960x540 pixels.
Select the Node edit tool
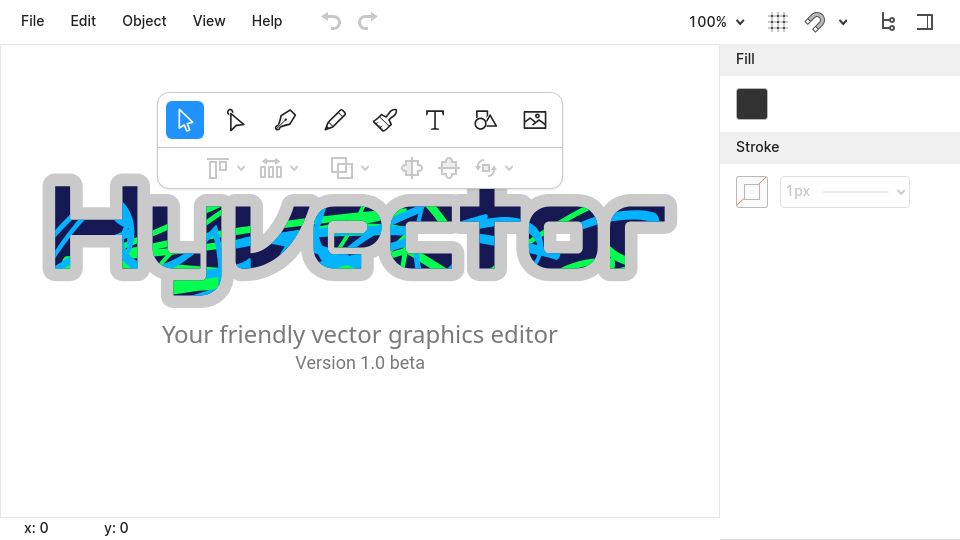pyautogui.click(x=235, y=120)
